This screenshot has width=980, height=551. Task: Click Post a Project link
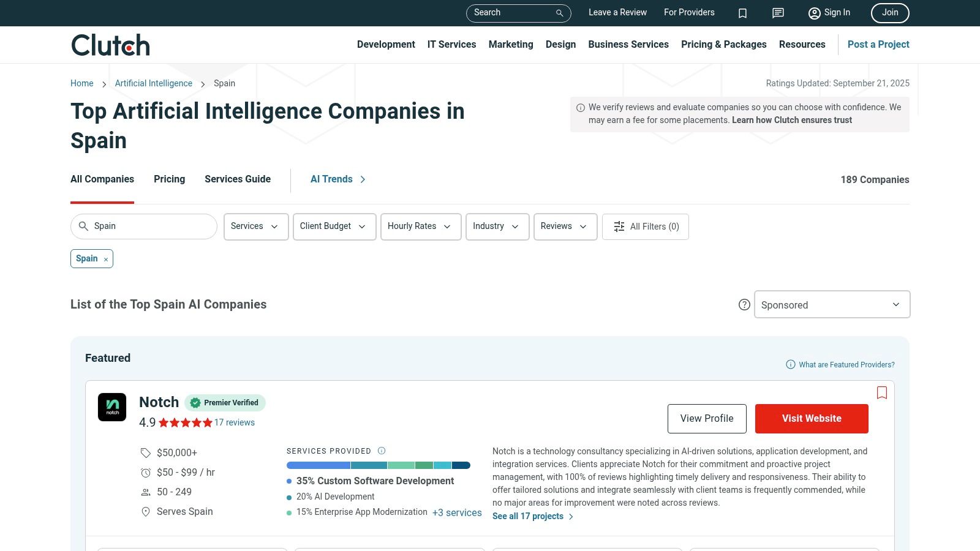click(x=878, y=44)
